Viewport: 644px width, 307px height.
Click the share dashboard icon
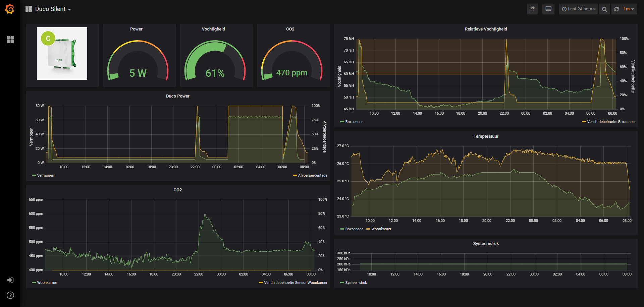[x=532, y=9]
